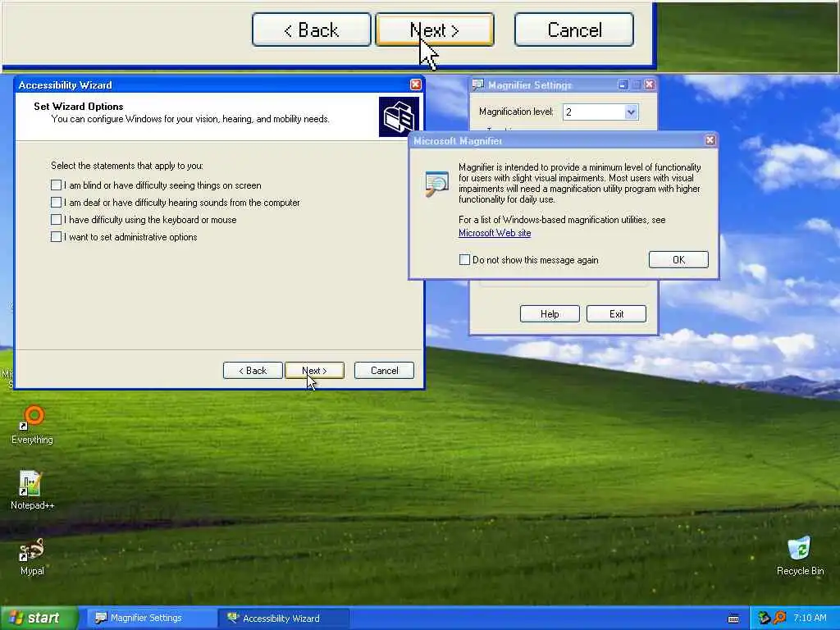Click the keyboard language bar icon in taskbar
Screen dimensions: 840x630
click(733, 619)
